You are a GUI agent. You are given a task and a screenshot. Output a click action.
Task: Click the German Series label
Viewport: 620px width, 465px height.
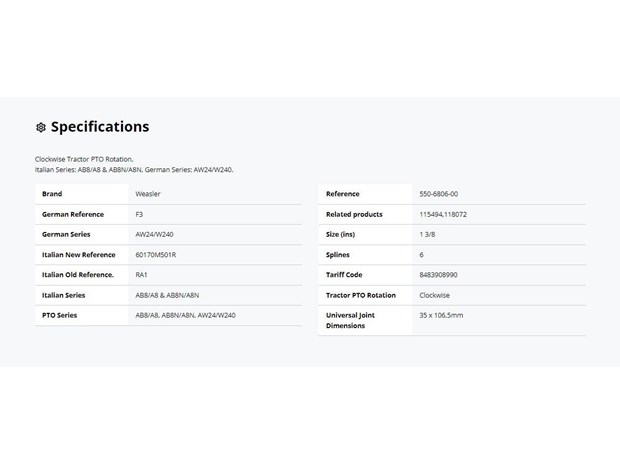(66, 234)
